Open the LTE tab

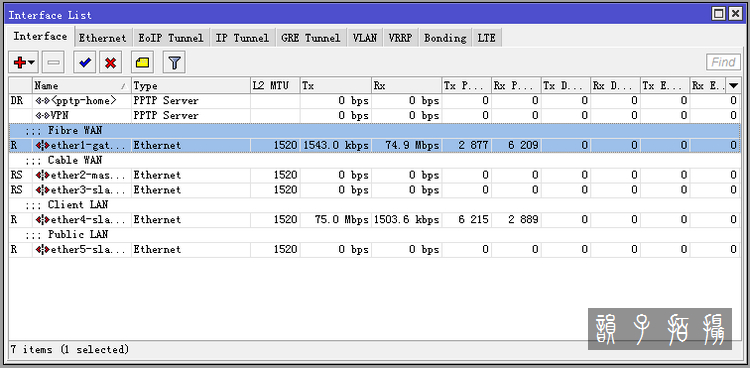pos(486,38)
